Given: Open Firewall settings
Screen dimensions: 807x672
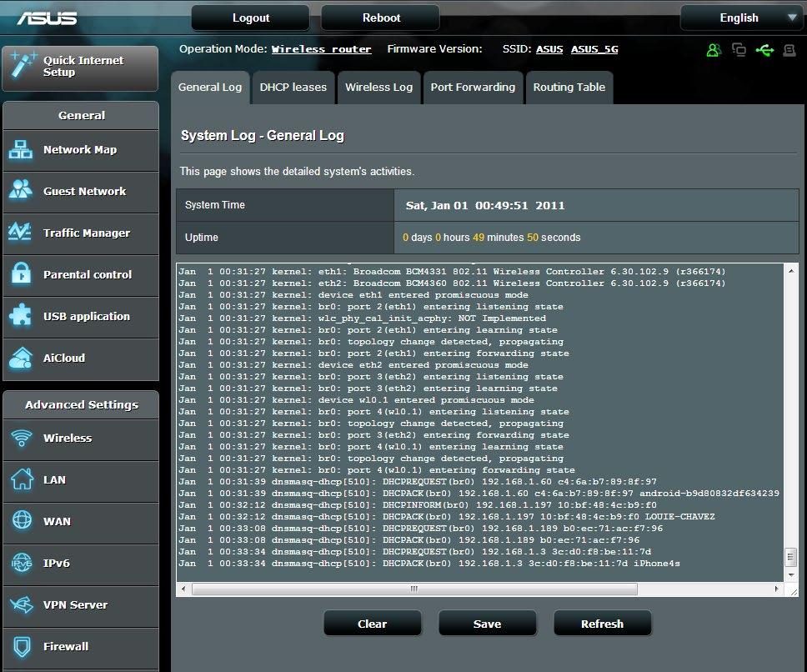Looking at the screenshot, I should [81, 648].
